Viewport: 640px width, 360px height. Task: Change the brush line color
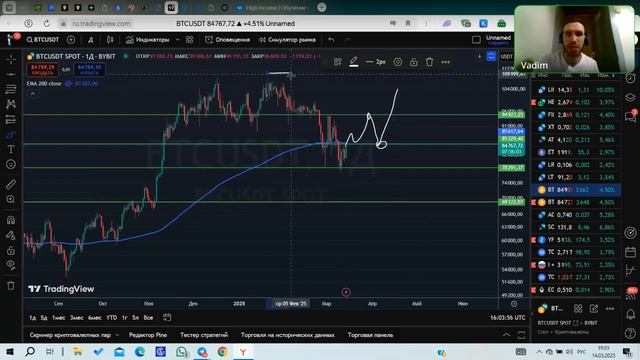[x=354, y=62]
